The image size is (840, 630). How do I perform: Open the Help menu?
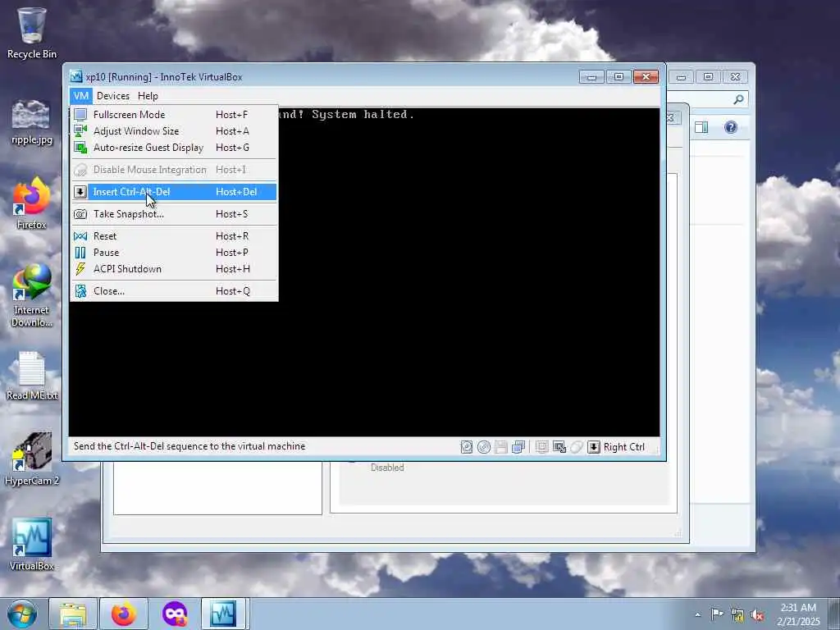pyautogui.click(x=148, y=96)
